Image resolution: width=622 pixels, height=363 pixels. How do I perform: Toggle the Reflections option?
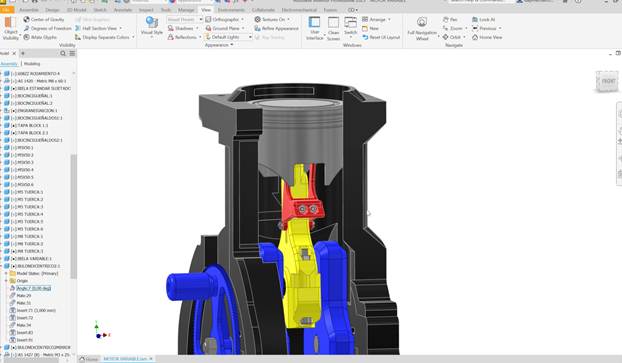(182, 37)
